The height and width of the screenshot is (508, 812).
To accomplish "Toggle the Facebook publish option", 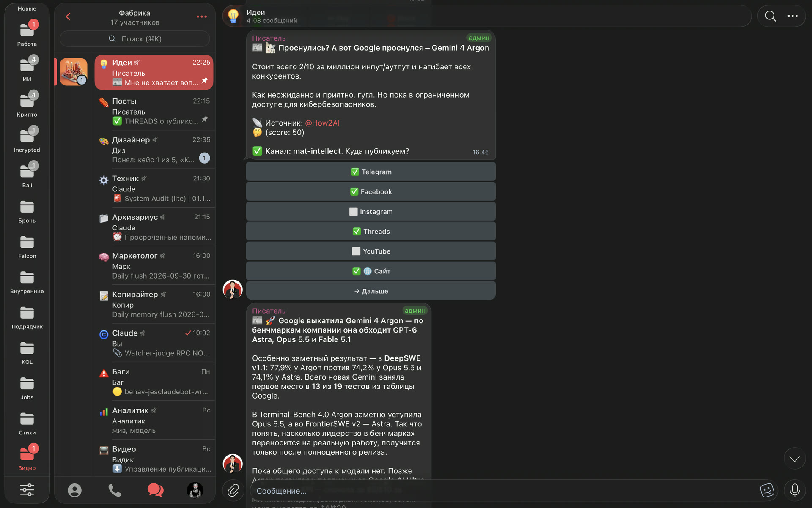I will pos(371,191).
